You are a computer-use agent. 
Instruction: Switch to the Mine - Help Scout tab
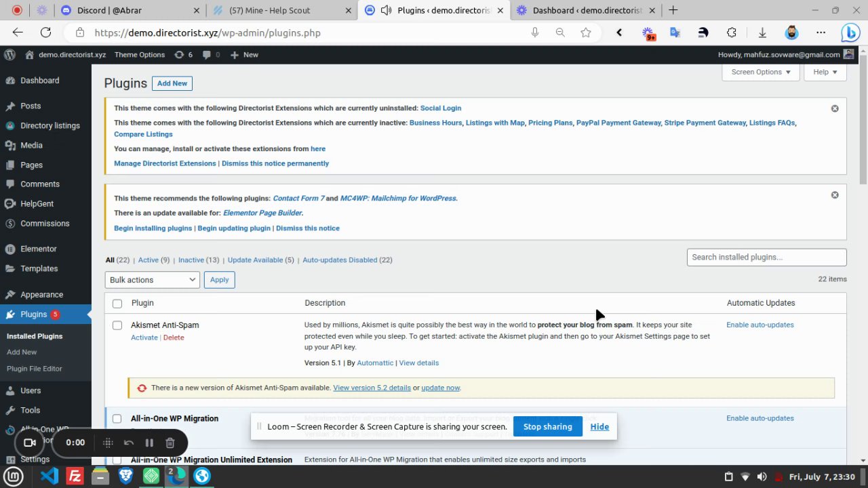(x=281, y=10)
